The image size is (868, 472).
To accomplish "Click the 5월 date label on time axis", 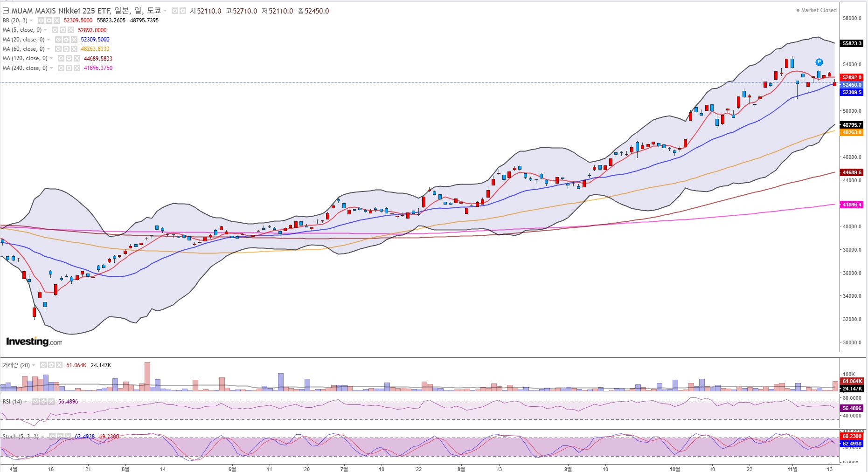I will (x=125, y=469).
